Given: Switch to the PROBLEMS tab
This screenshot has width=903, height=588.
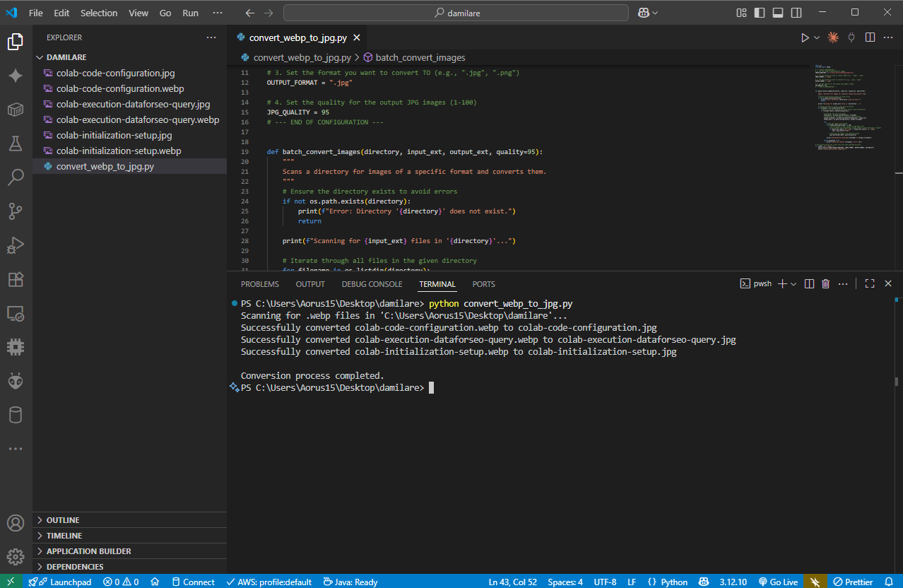Looking at the screenshot, I should pos(259,284).
